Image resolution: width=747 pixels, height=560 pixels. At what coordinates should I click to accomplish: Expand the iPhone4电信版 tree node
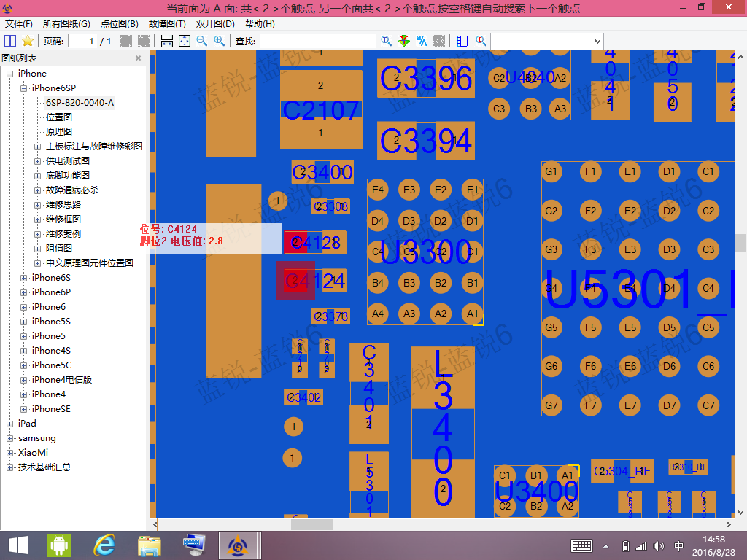click(x=23, y=380)
